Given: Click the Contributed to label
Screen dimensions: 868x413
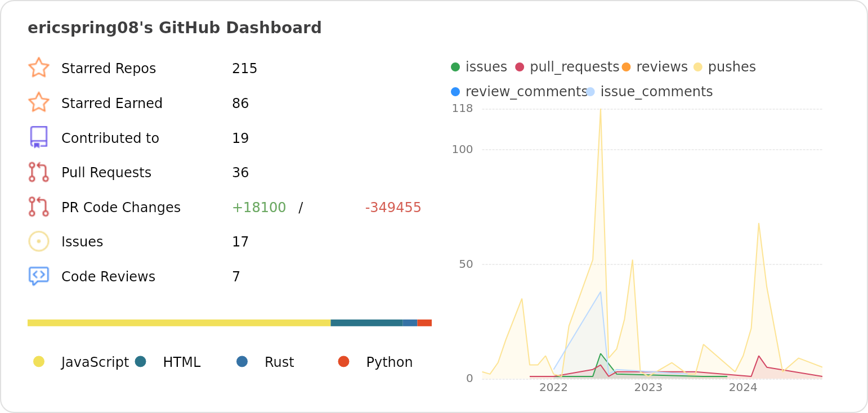Looking at the screenshot, I should (110, 138).
